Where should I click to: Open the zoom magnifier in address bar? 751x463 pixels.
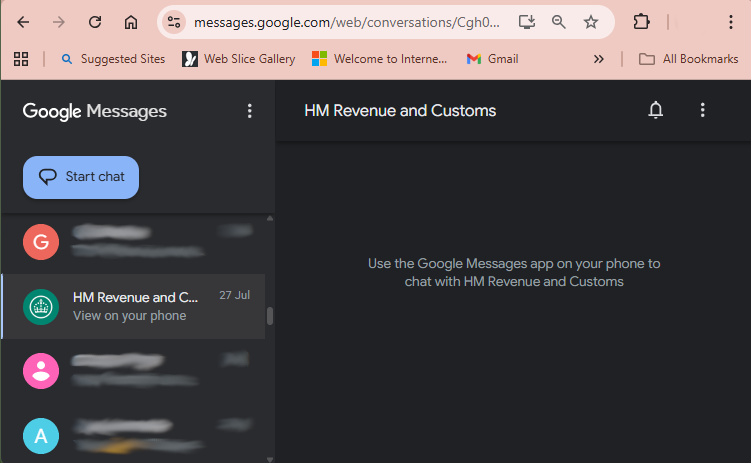(558, 22)
